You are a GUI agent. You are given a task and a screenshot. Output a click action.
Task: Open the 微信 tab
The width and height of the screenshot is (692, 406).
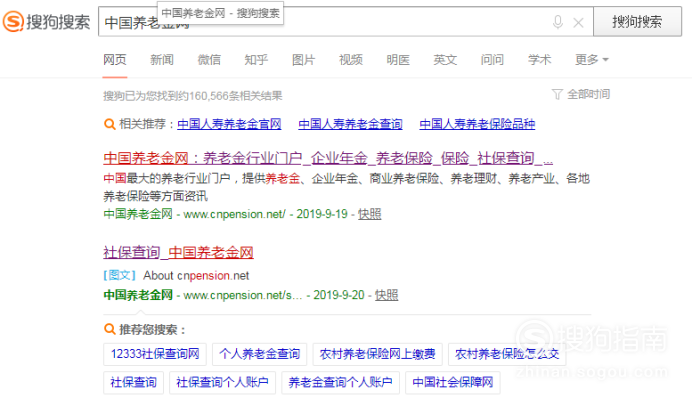point(209,60)
